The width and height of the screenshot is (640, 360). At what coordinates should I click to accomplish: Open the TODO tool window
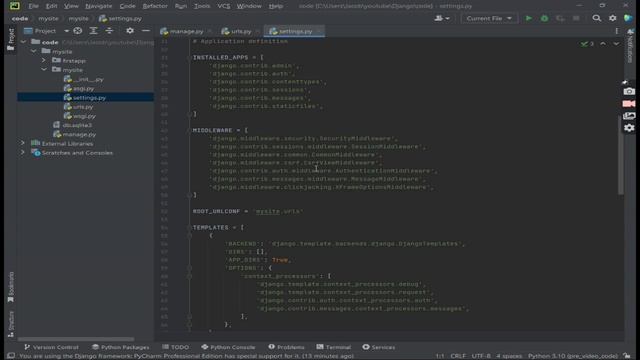[176, 347]
